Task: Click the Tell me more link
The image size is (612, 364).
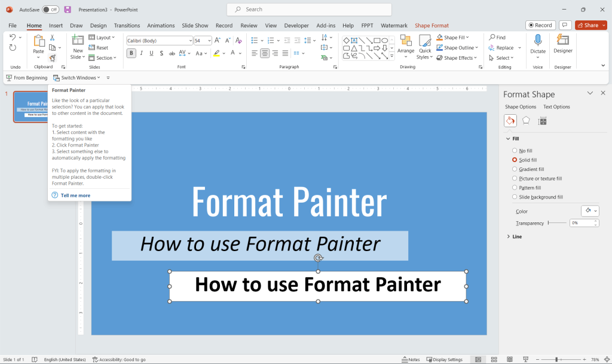Action: click(x=75, y=195)
